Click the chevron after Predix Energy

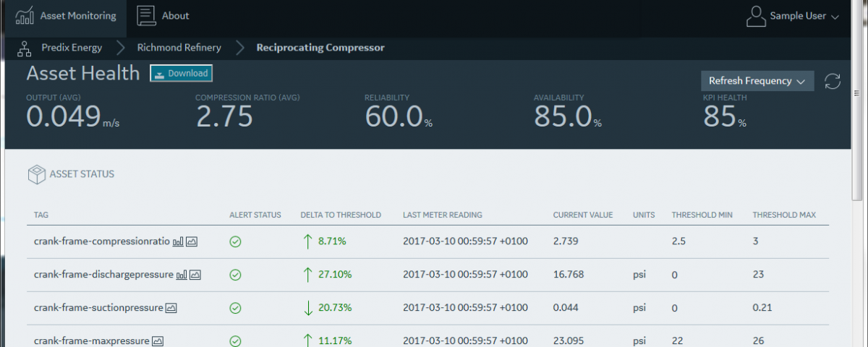tap(120, 48)
